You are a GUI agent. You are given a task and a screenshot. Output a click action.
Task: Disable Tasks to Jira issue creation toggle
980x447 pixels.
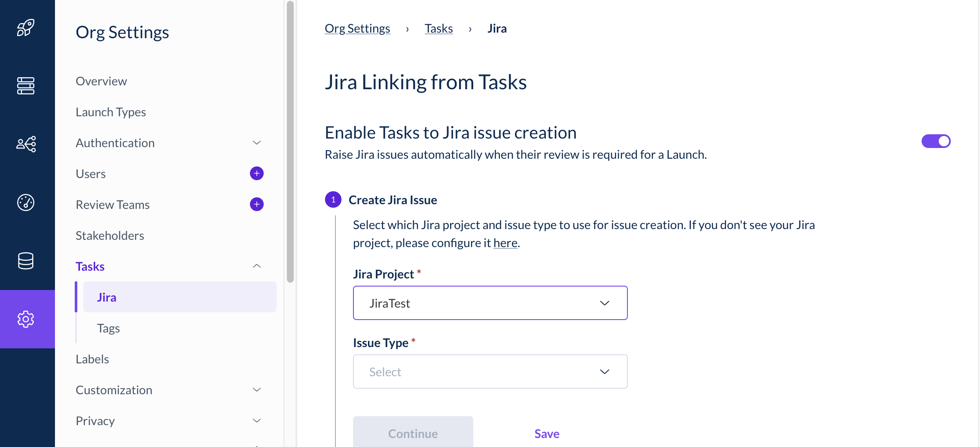tap(936, 141)
